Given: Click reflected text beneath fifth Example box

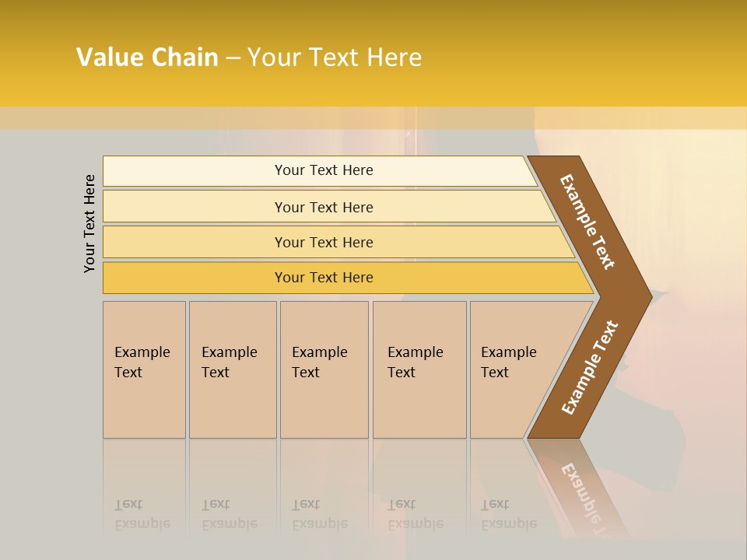Looking at the screenshot, I should pyautogui.click(x=508, y=514).
